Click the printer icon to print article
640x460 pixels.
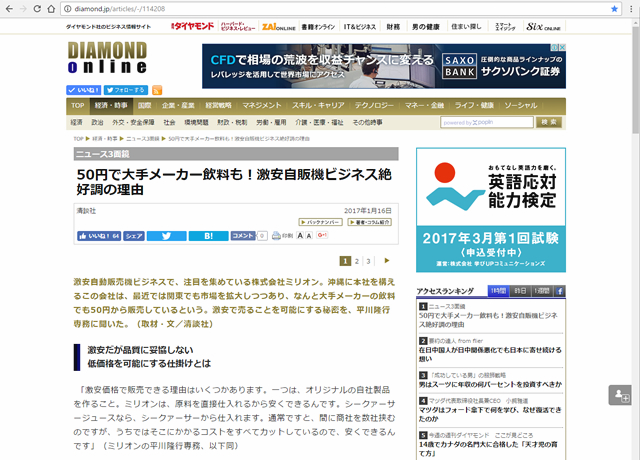[274, 236]
